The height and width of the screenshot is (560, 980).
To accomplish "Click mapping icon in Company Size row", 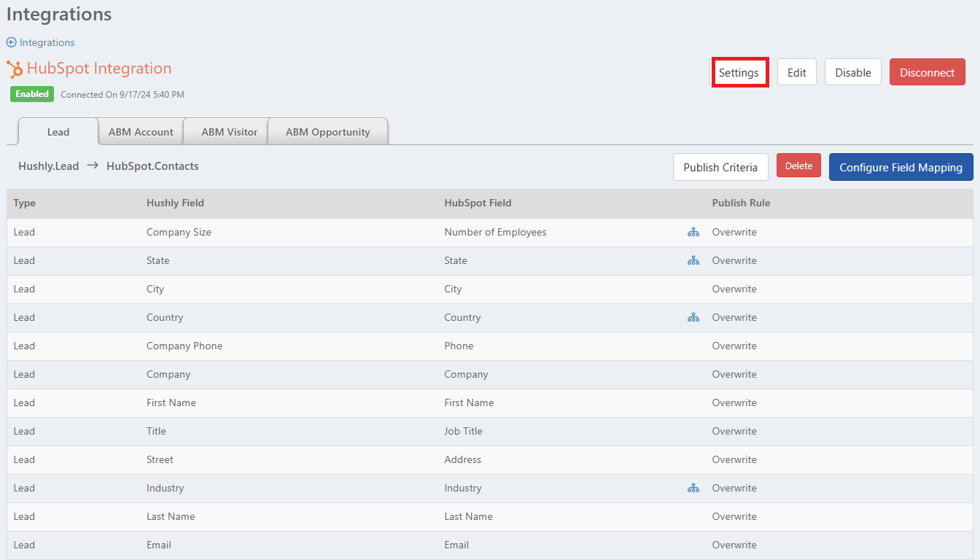I will pos(693,233).
